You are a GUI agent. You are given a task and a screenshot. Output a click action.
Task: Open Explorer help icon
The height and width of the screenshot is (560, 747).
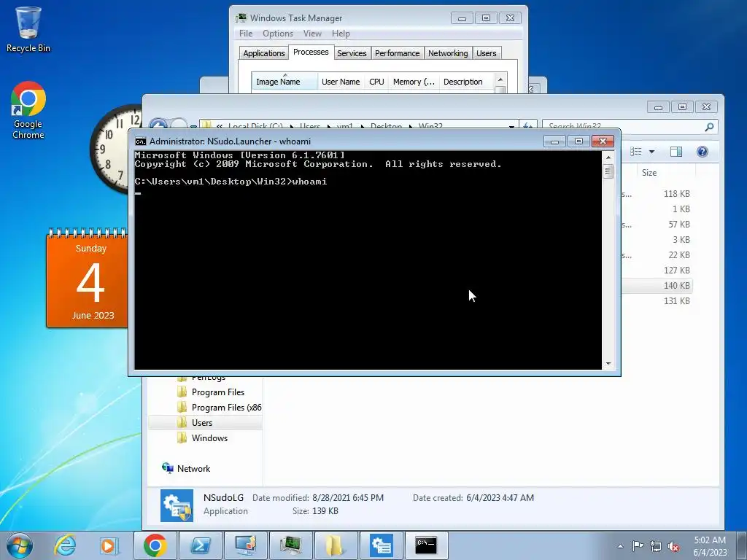pos(703,152)
